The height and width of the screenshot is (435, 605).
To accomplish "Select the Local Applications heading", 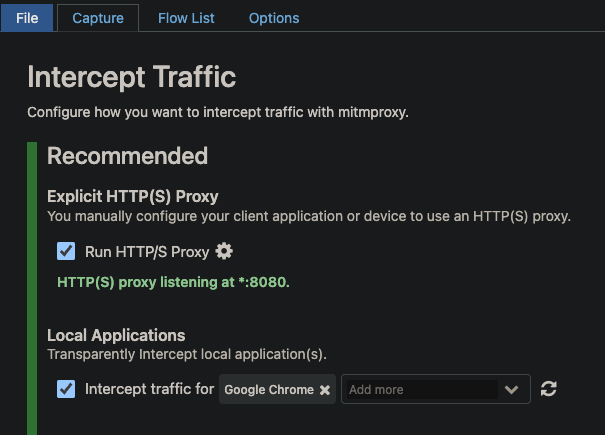I will pos(116,335).
